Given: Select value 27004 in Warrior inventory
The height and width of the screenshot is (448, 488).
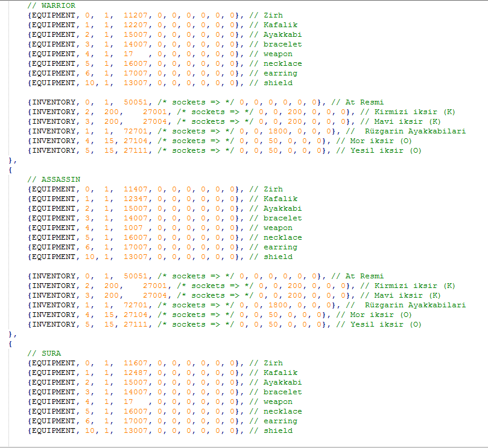Looking at the screenshot, I should click(x=154, y=121).
